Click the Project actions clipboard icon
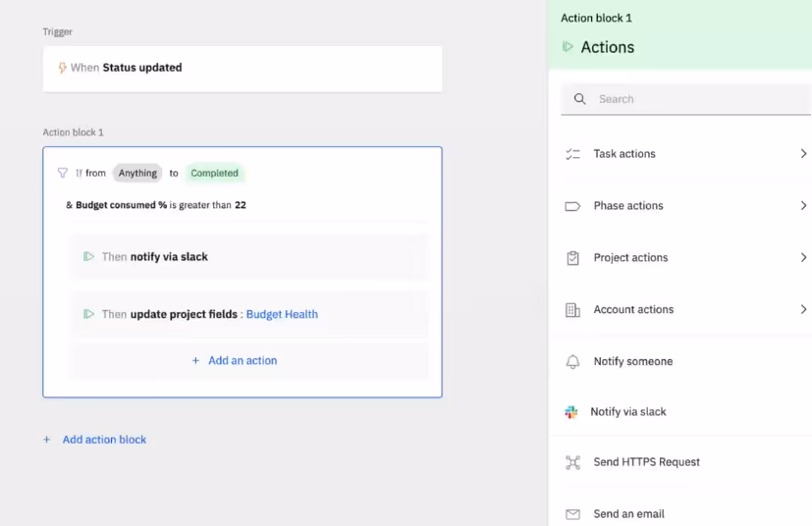The height and width of the screenshot is (526, 812). pyautogui.click(x=572, y=258)
